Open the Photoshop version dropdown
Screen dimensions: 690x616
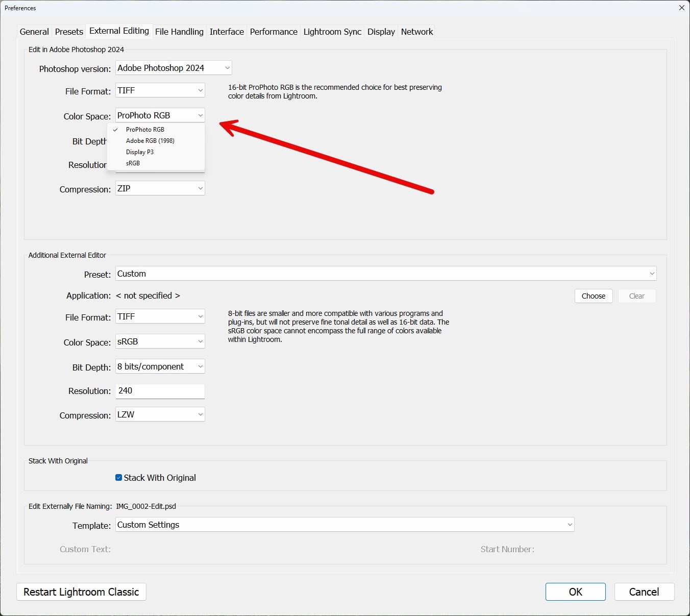174,68
